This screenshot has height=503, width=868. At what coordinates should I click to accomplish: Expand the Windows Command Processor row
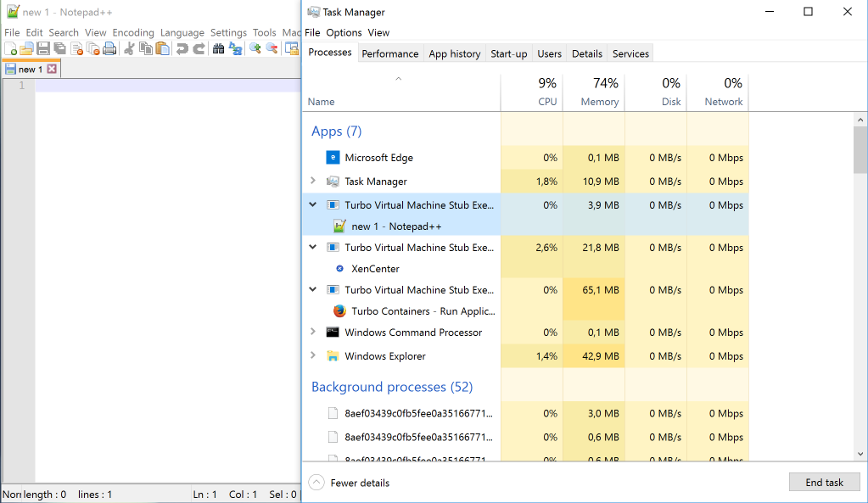point(313,332)
